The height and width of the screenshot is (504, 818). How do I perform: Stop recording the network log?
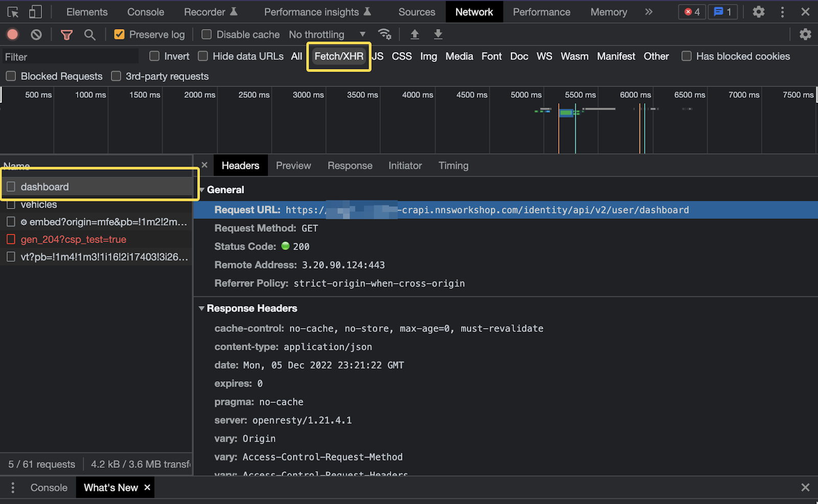pos(13,34)
